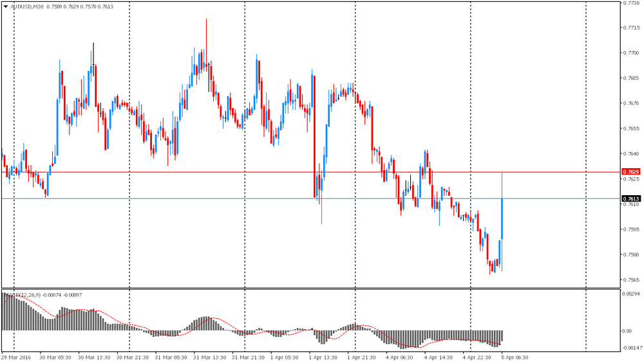
Task: Click the AUDUSD,M30 symbol label
Action: click(x=26, y=6)
